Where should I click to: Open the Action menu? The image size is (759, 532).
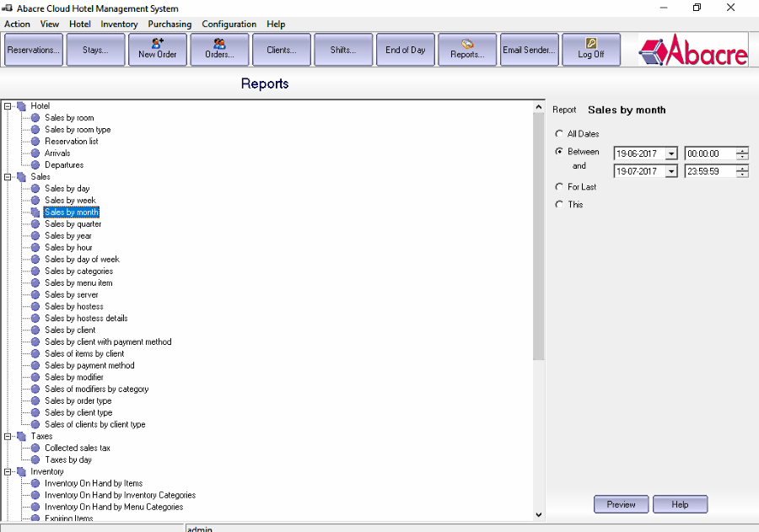[x=17, y=24]
